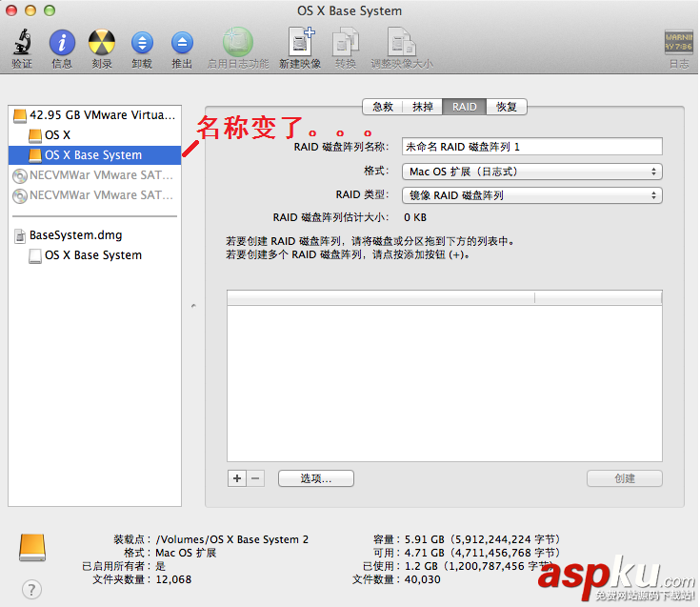Click the Enable Journaling (启用日志功能) icon
This screenshot has height=607, width=700.
pos(238,42)
